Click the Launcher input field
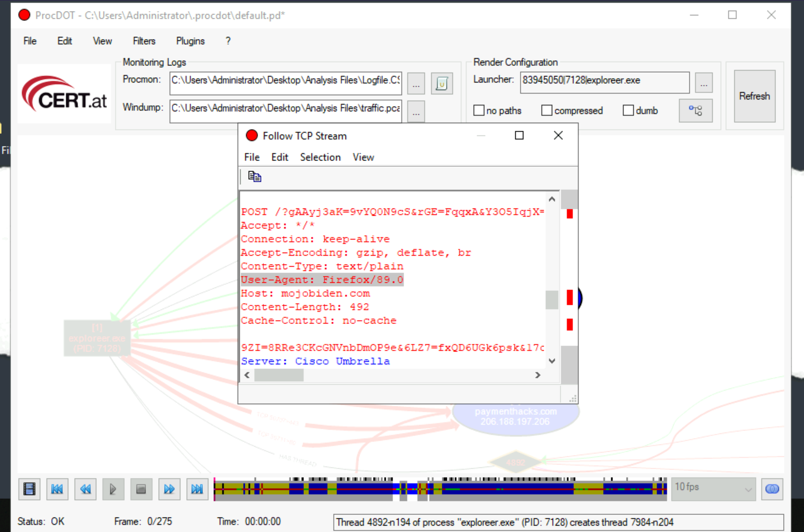The height and width of the screenshot is (532, 804). click(605, 82)
